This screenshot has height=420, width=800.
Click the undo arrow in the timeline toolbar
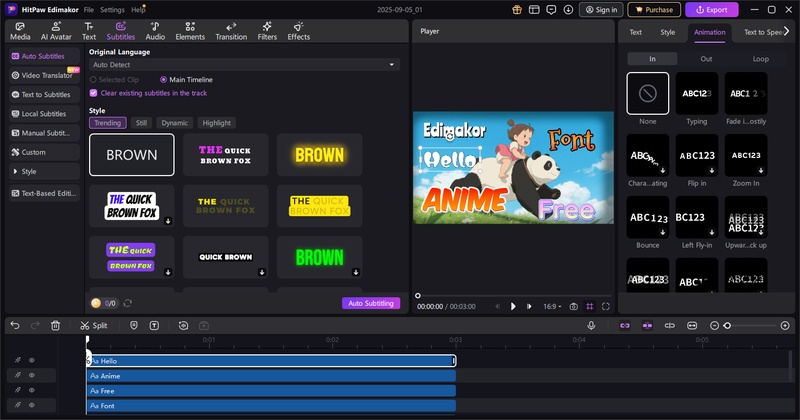(x=15, y=326)
